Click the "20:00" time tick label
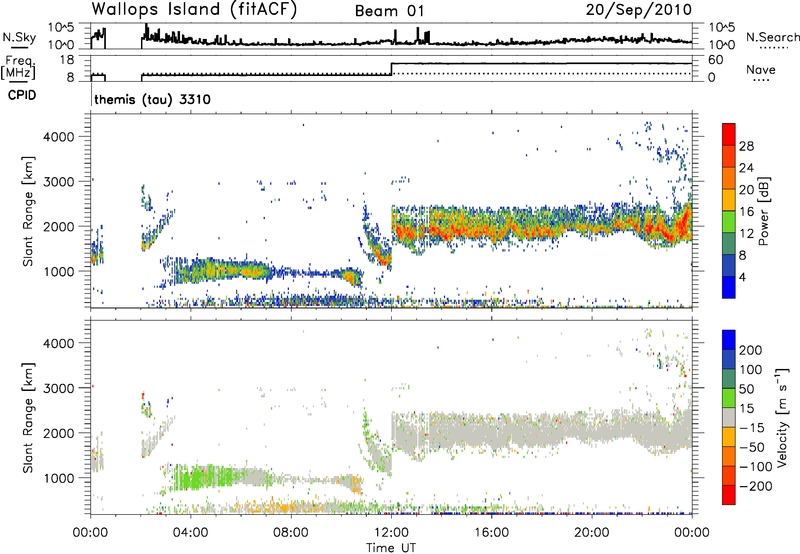The width and height of the screenshot is (800, 554). point(591,533)
